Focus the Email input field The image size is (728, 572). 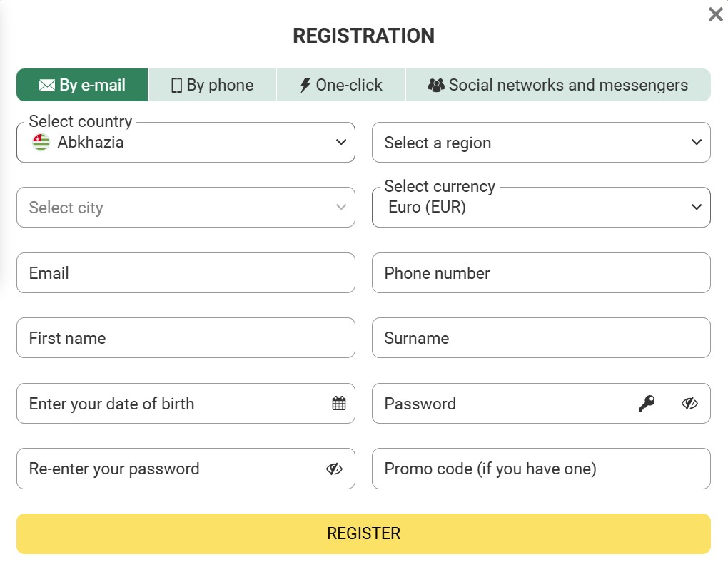click(186, 273)
